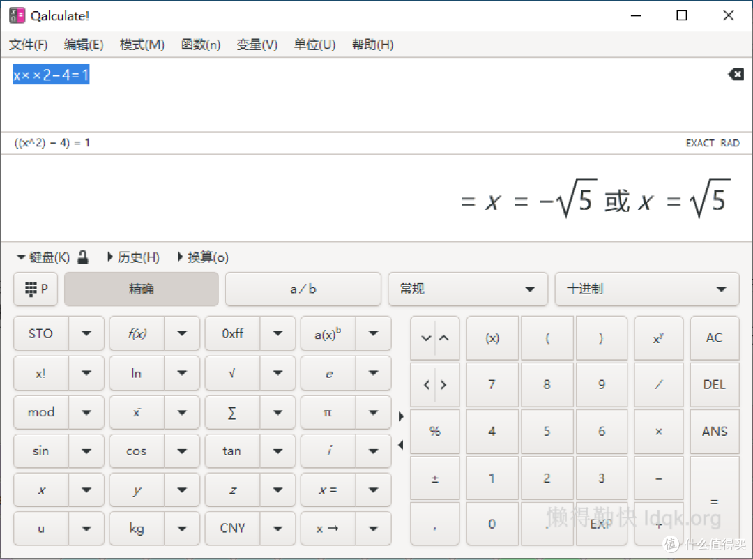The width and height of the screenshot is (753, 560).
Task: Click the smart parentheses (x) button
Action: [492, 338]
